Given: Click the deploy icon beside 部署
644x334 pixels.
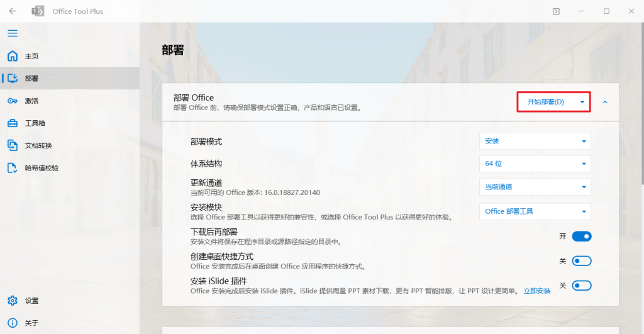Looking at the screenshot, I should tap(13, 78).
